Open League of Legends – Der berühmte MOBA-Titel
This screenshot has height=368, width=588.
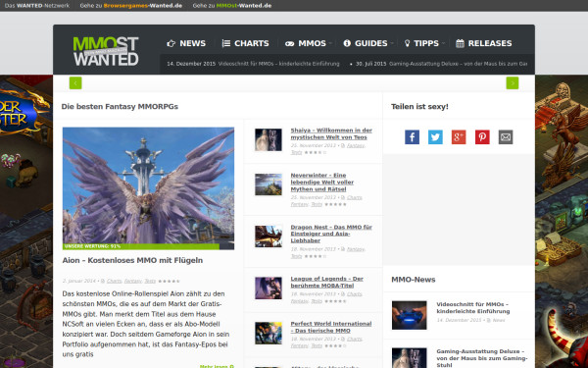tap(327, 282)
